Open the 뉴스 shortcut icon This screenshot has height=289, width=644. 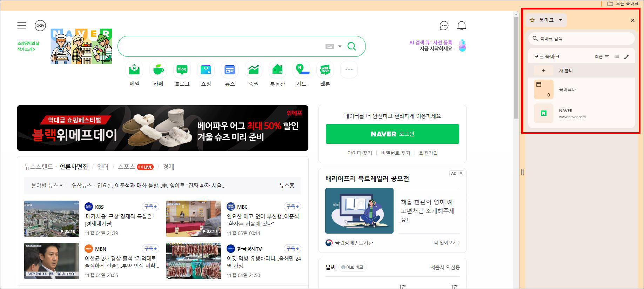(x=230, y=69)
